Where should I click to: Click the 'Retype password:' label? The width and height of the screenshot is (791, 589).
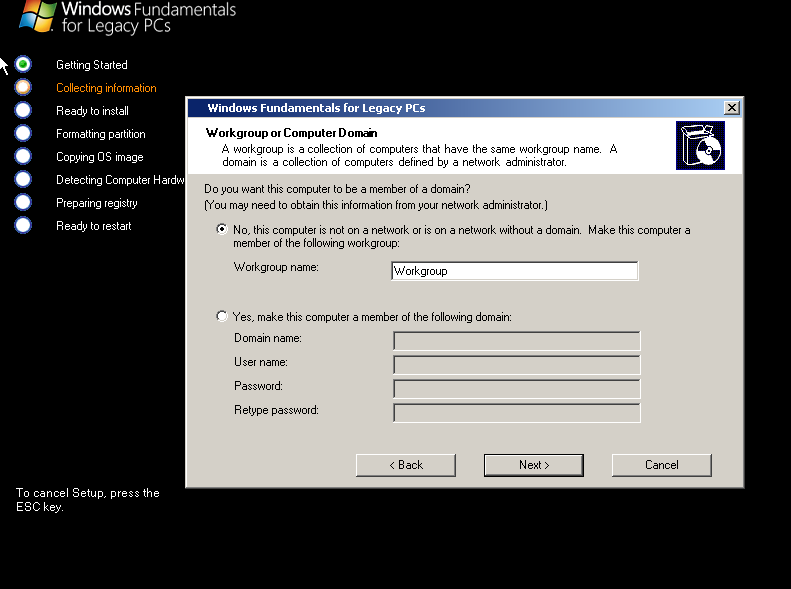pos(276,410)
